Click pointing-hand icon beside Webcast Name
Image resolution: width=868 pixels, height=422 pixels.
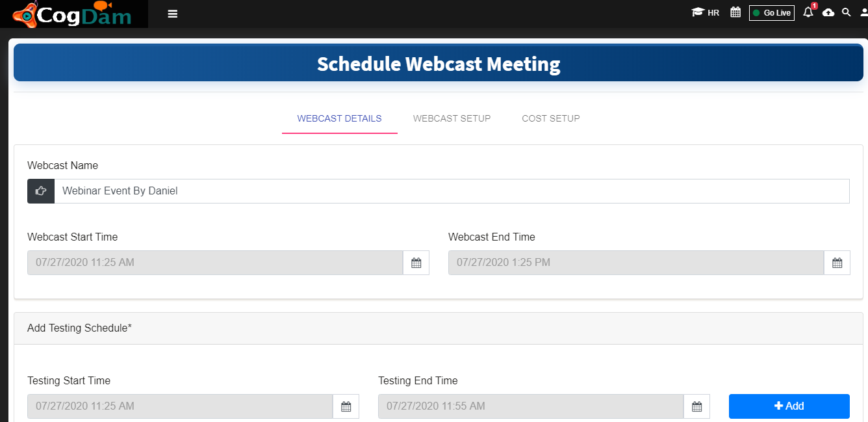coord(41,191)
